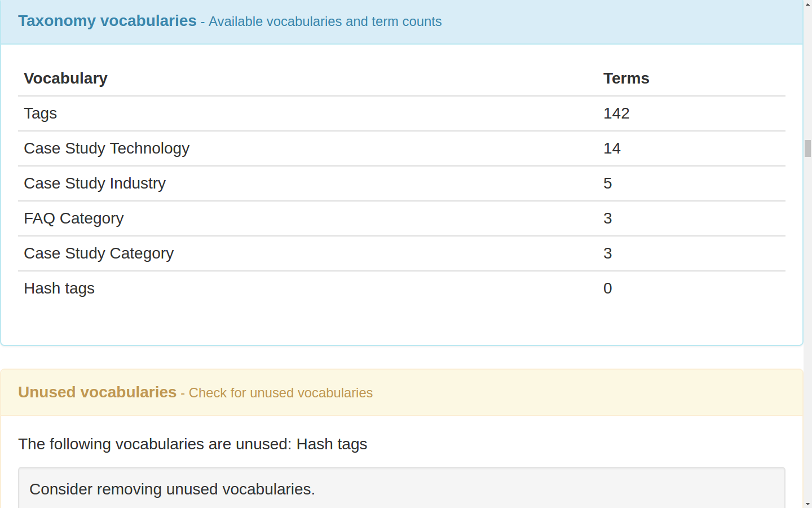Click the scrollbar down arrow
This screenshot has width=812, height=508.
tap(807, 503)
